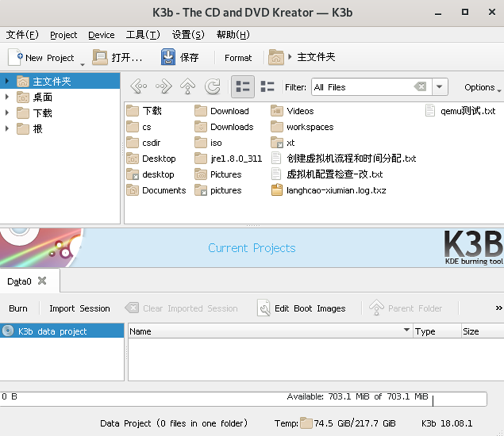Click the 打开... open project button
The height and width of the screenshot is (436, 504).
tap(117, 58)
